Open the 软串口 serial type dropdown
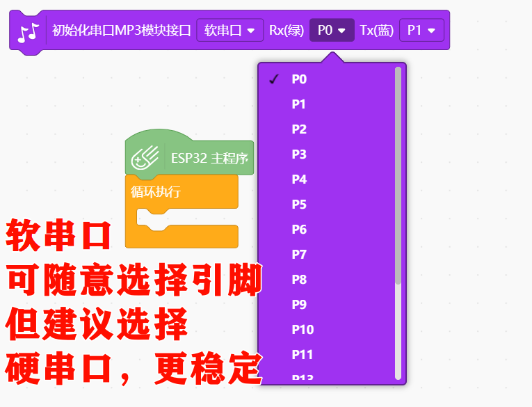The height and width of the screenshot is (407, 532). pos(230,30)
